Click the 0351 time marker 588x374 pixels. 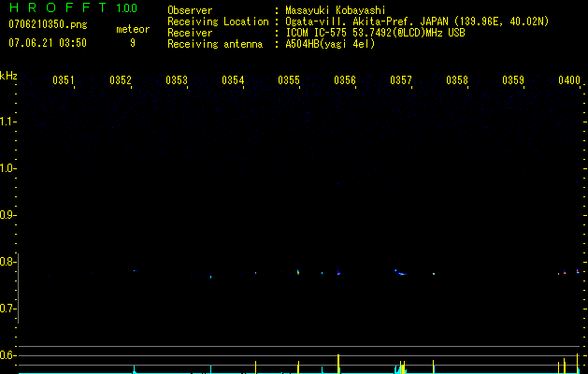coord(64,80)
